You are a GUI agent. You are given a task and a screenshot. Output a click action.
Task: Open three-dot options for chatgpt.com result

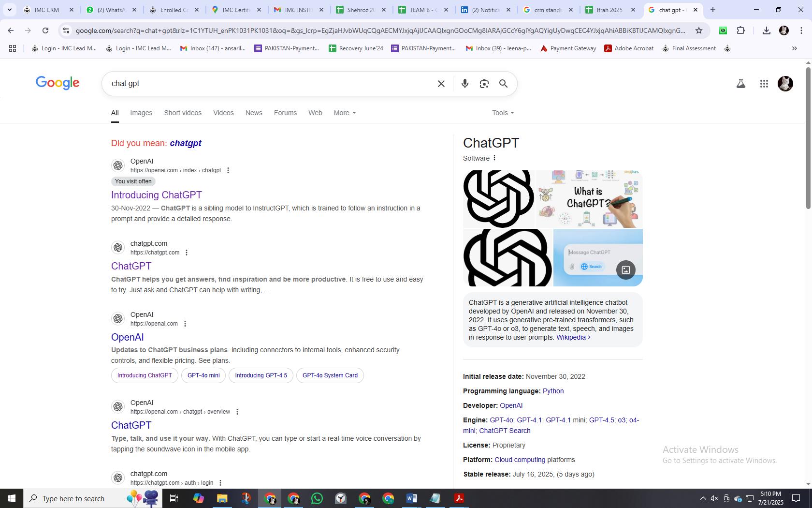(x=187, y=253)
